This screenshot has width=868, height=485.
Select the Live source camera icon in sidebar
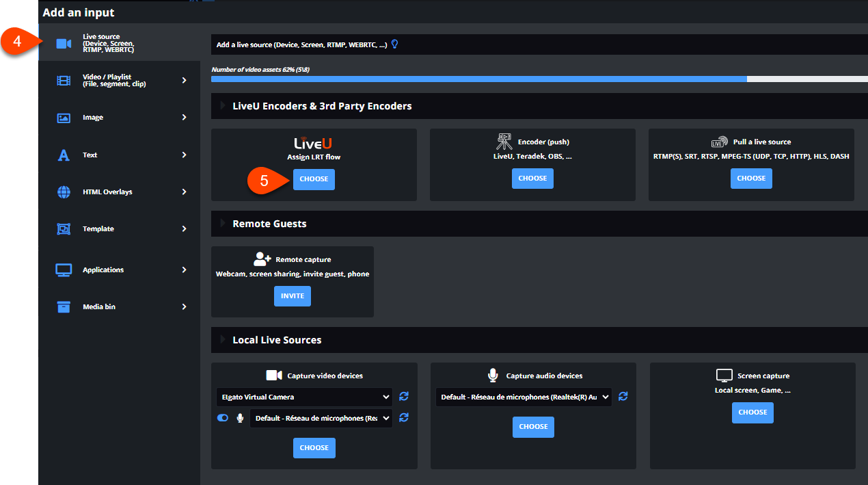tap(63, 43)
